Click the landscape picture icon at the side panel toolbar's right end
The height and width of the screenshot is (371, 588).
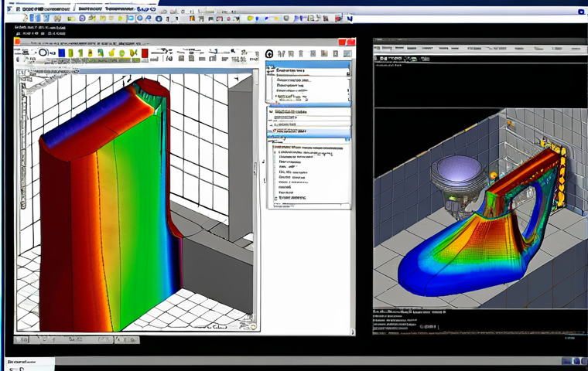pyautogui.click(x=347, y=54)
